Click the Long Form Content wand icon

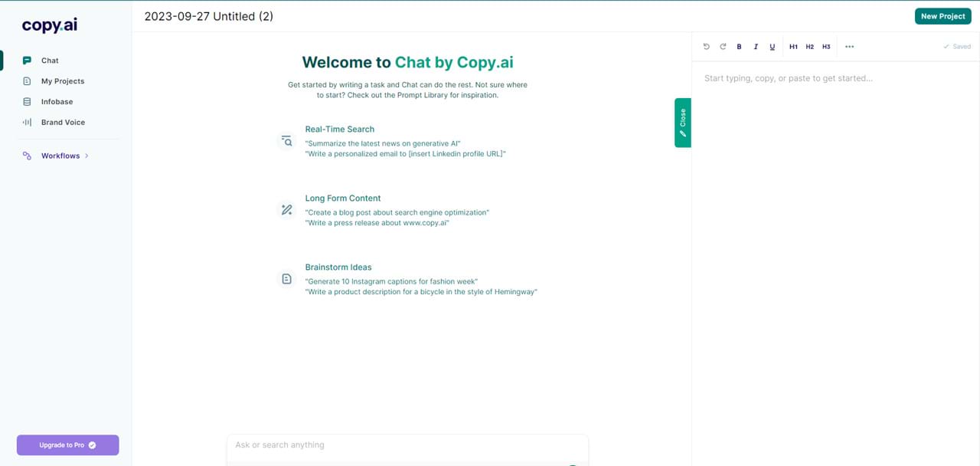[x=286, y=210]
